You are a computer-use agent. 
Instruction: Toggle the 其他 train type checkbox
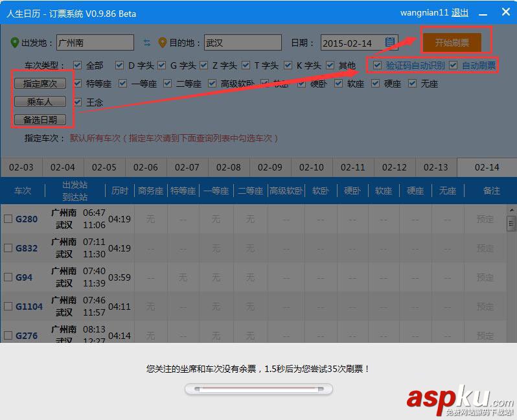[x=330, y=65]
